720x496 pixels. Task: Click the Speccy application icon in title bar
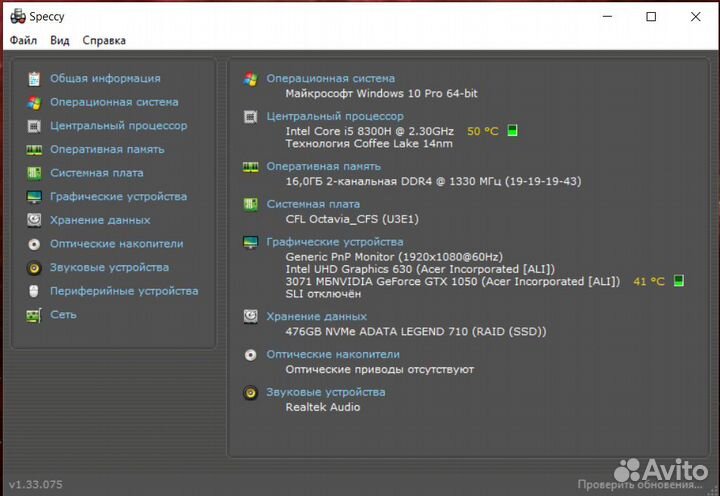click(x=18, y=16)
